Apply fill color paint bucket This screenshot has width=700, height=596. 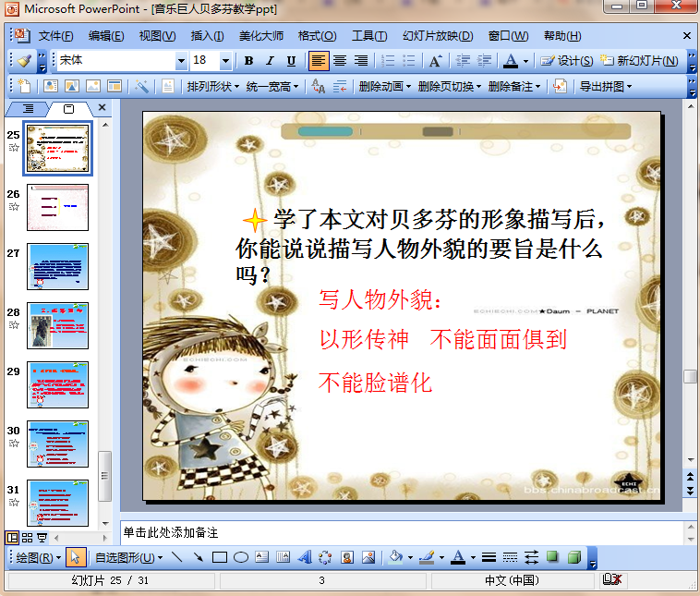[395, 556]
